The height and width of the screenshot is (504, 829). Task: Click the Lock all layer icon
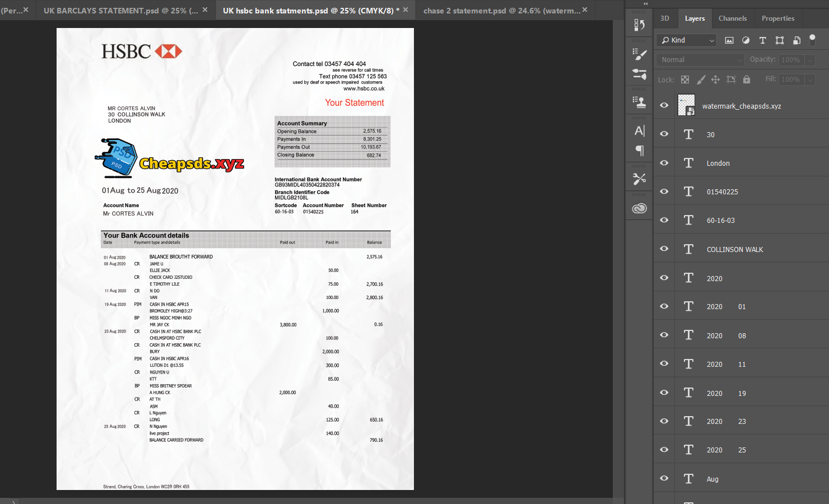point(746,80)
